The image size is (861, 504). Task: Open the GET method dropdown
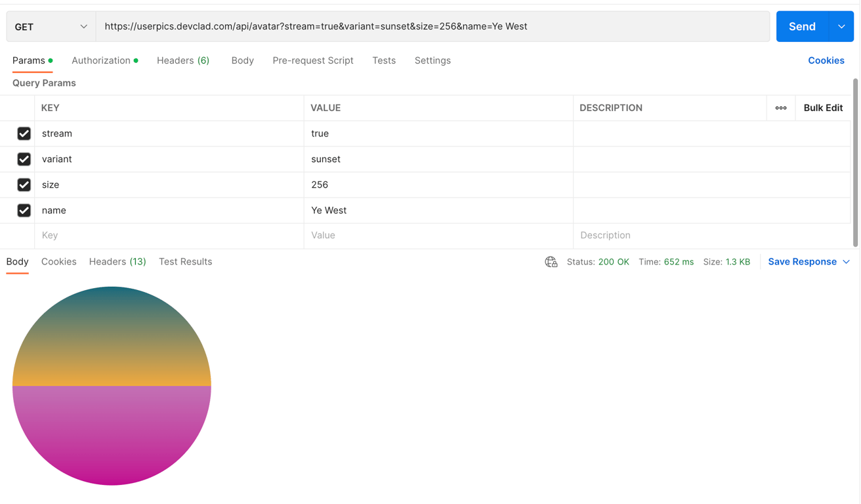(51, 27)
